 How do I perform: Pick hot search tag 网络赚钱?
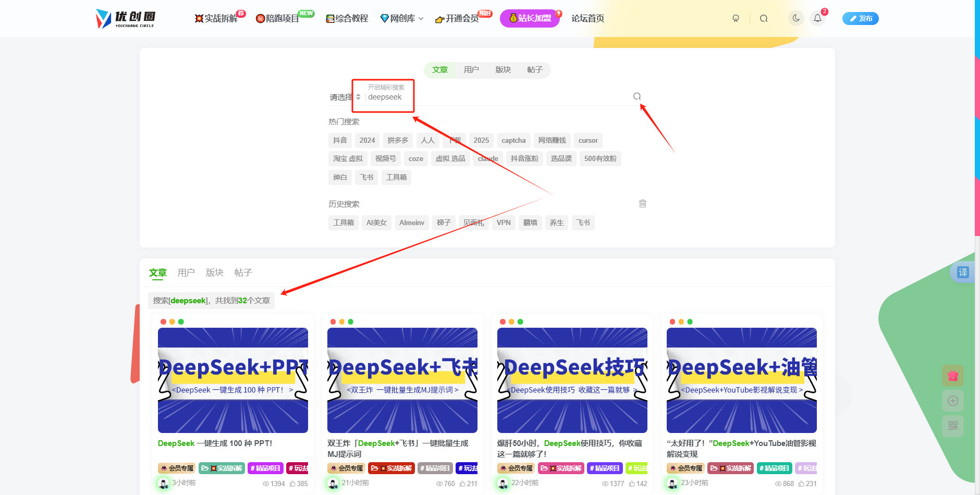tap(552, 140)
